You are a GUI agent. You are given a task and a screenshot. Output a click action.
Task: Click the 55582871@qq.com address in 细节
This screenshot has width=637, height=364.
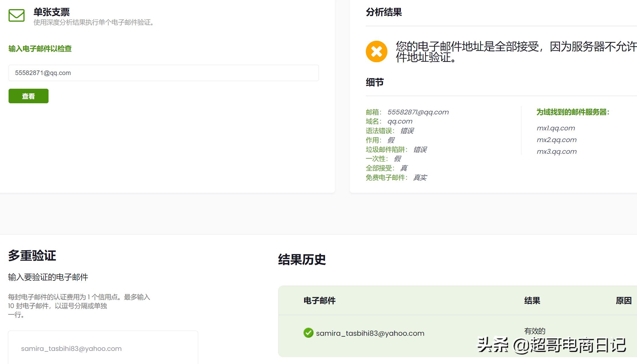pyautogui.click(x=418, y=112)
